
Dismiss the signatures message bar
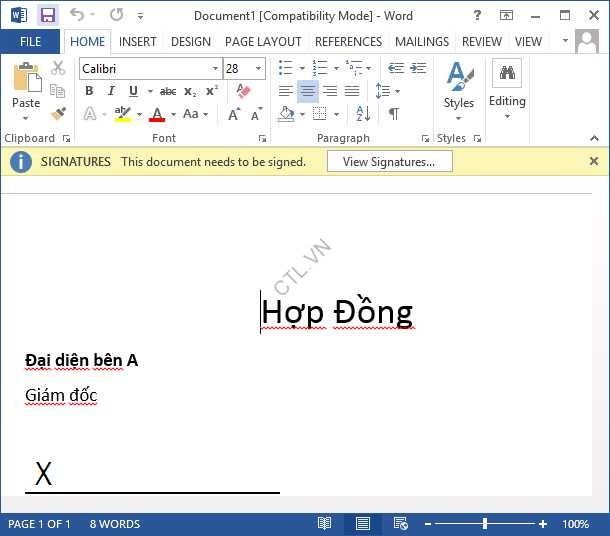[x=594, y=161]
